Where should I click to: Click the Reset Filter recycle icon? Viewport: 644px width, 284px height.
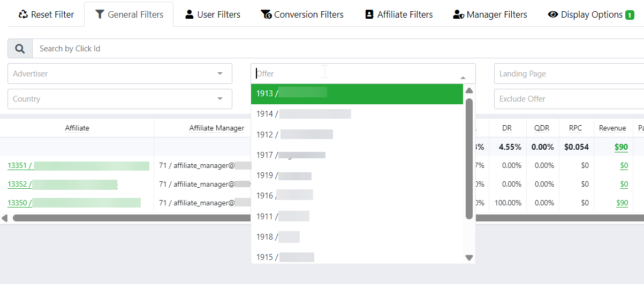[x=23, y=14]
